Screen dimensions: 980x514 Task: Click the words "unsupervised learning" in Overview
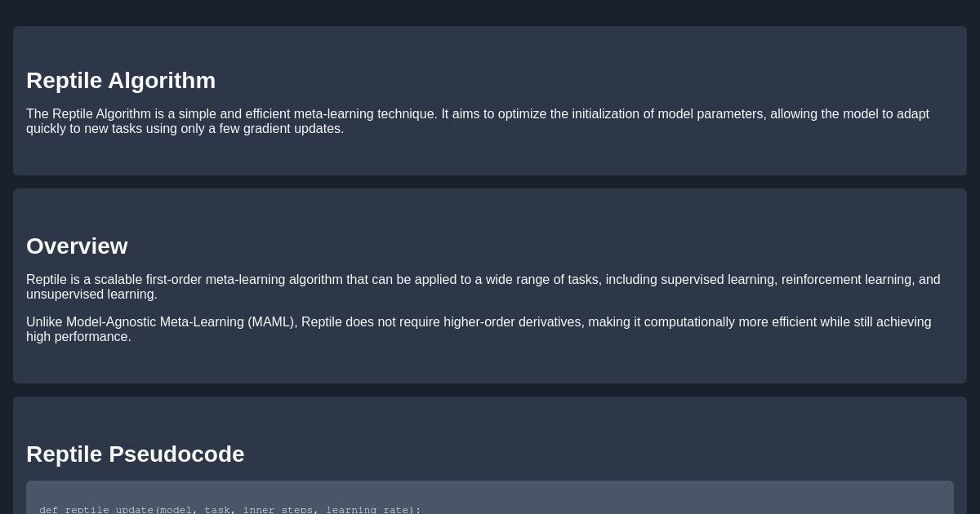coord(90,295)
